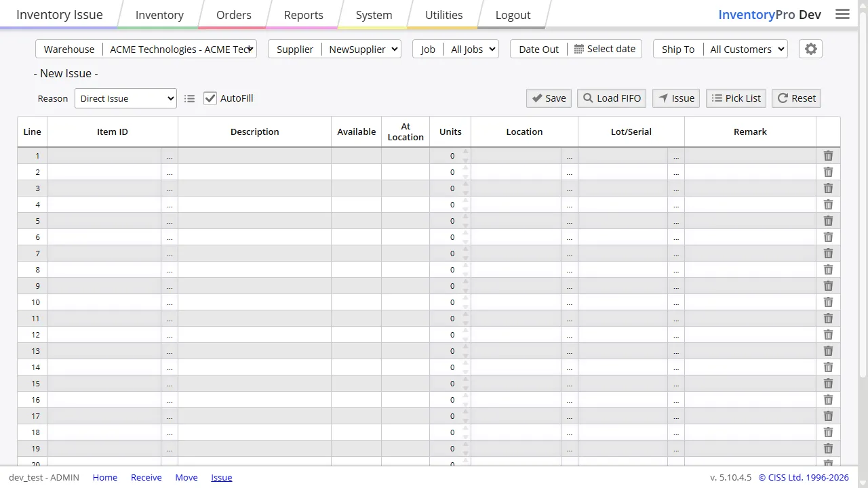Delete line 14 with its trash icon
Image resolution: width=868 pixels, height=488 pixels.
pyautogui.click(x=828, y=367)
